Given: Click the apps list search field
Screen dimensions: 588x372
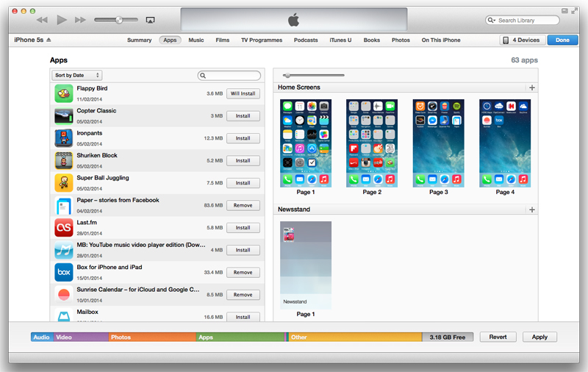Looking at the screenshot, I should pos(229,76).
